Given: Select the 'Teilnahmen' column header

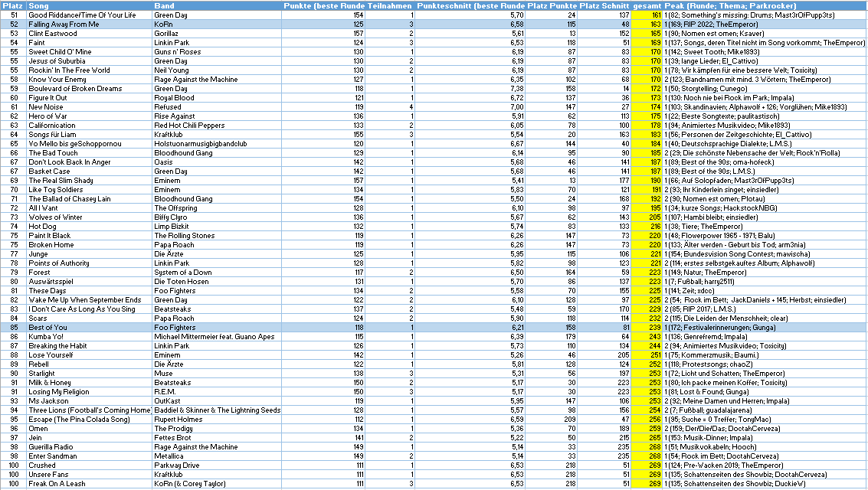Looking at the screenshot, I should pos(390,5).
